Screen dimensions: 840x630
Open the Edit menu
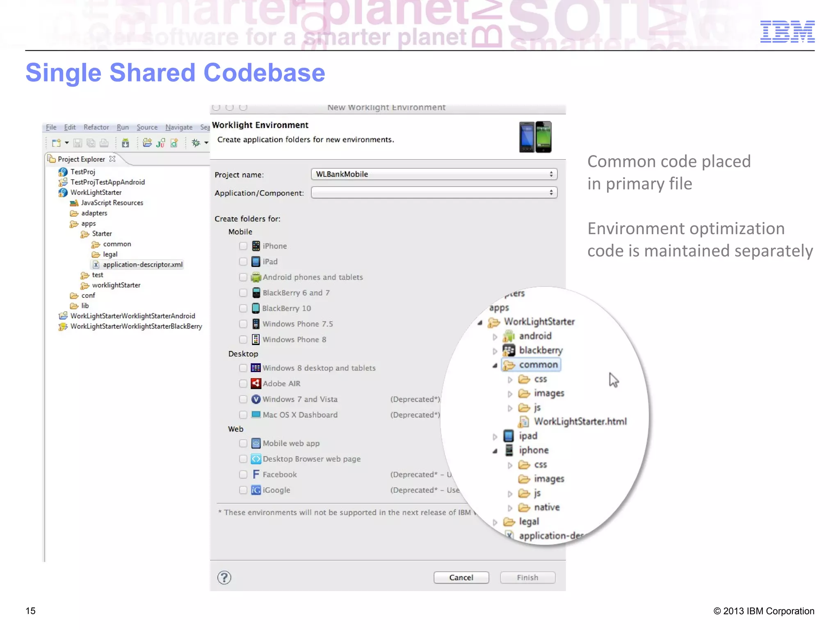[x=70, y=127]
